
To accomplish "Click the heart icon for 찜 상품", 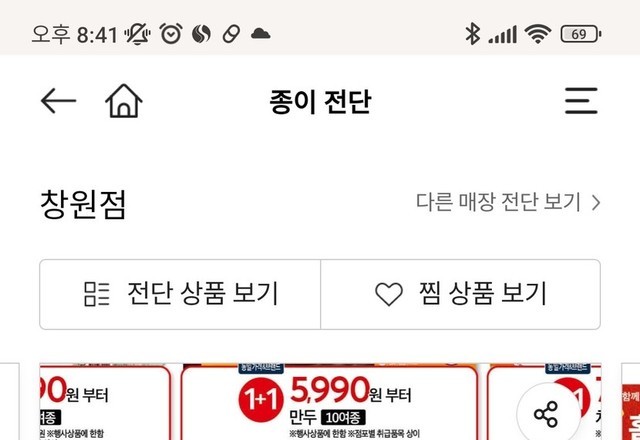I will (x=389, y=294).
